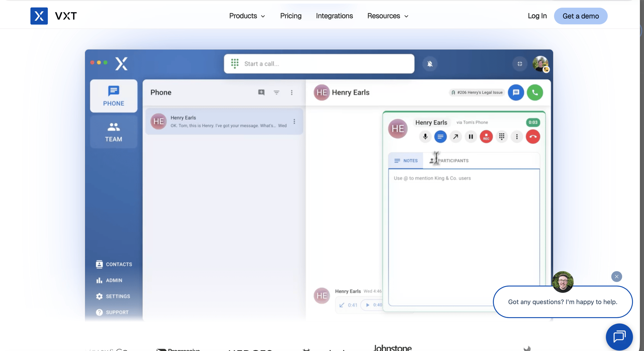Mute the microphone in the active call
Screen dimensions: 644x351
pyautogui.click(x=425, y=137)
